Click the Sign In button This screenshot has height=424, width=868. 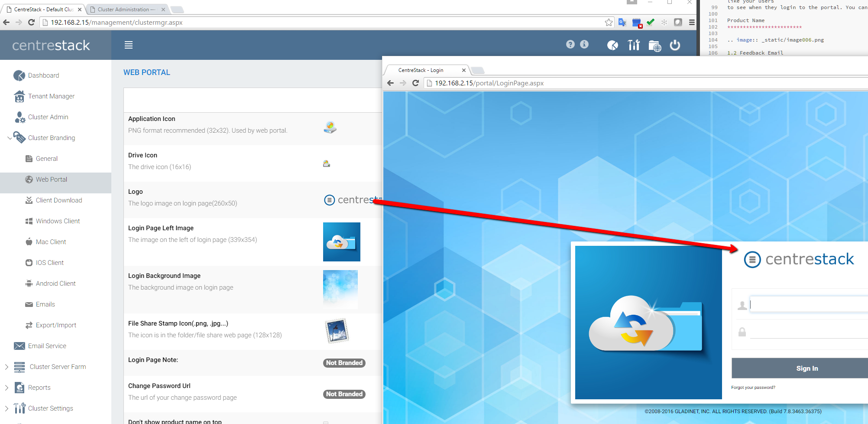pos(800,368)
